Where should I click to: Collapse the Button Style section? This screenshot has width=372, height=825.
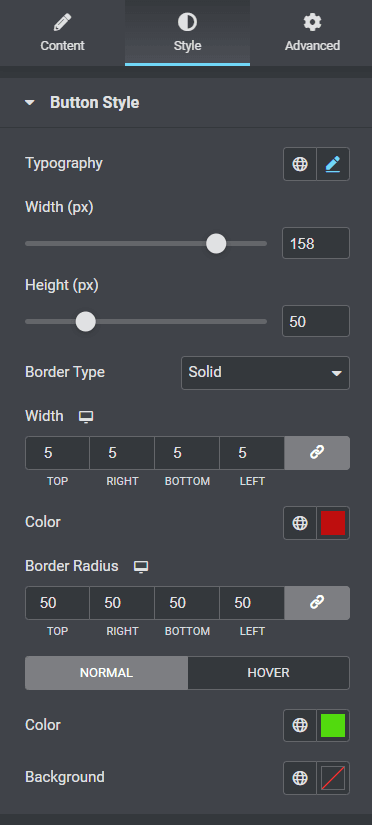point(30,103)
